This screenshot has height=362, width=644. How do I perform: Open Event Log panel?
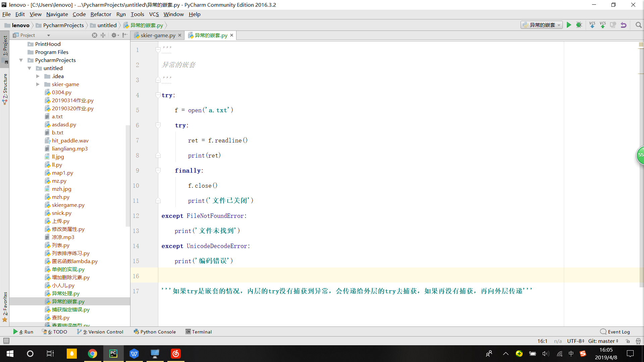(615, 332)
